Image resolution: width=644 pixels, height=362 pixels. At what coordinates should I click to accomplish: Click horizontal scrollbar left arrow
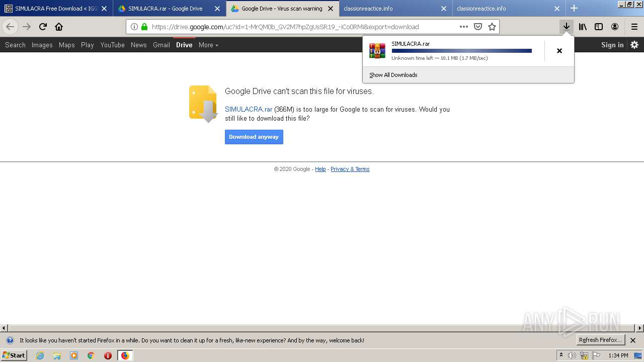[x=4, y=328]
